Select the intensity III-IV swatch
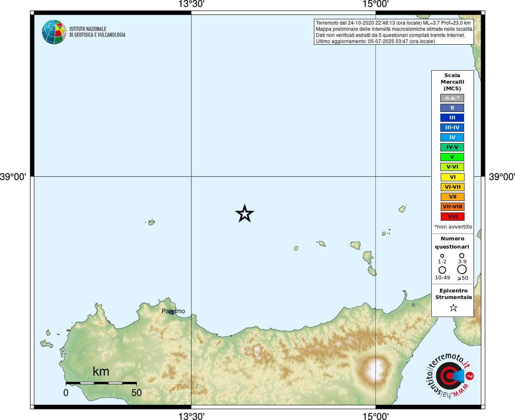Viewport: 515px width, 420px height. pyautogui.click(x=452, y=128)
